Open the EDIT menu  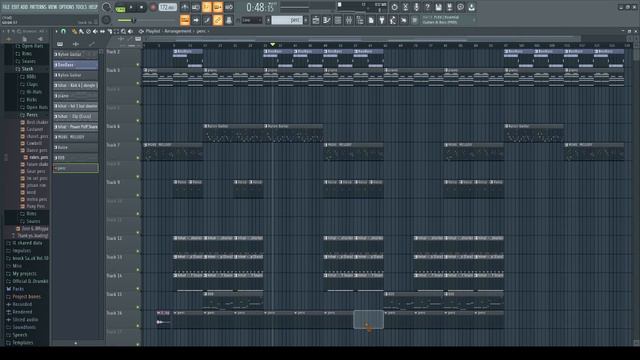point(15,7)
